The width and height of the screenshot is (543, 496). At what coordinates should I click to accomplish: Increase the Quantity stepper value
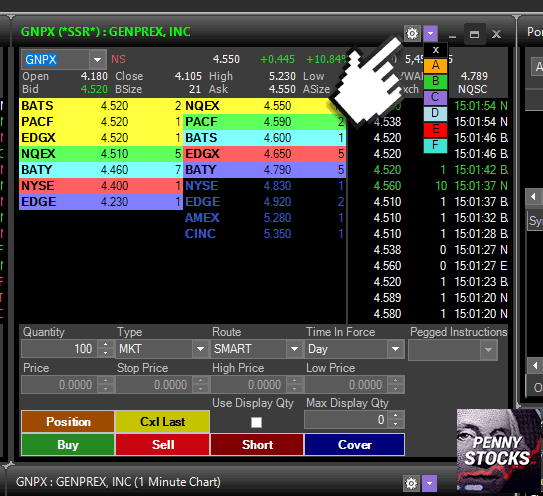105,345
